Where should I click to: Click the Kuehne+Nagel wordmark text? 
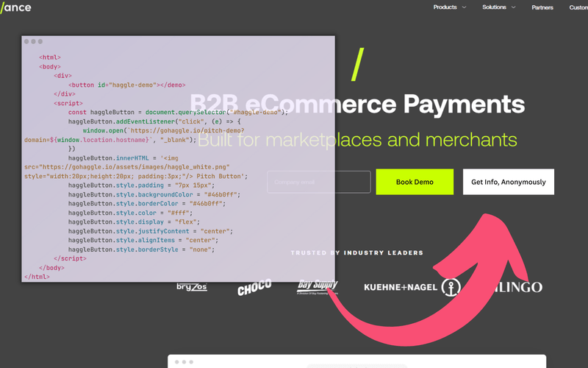point(401,287)
